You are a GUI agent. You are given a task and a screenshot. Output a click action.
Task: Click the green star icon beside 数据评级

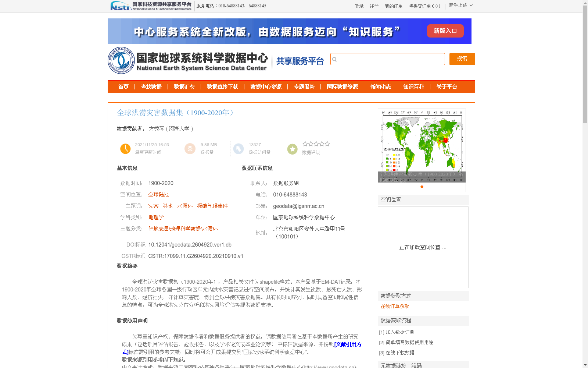point(292,148)
